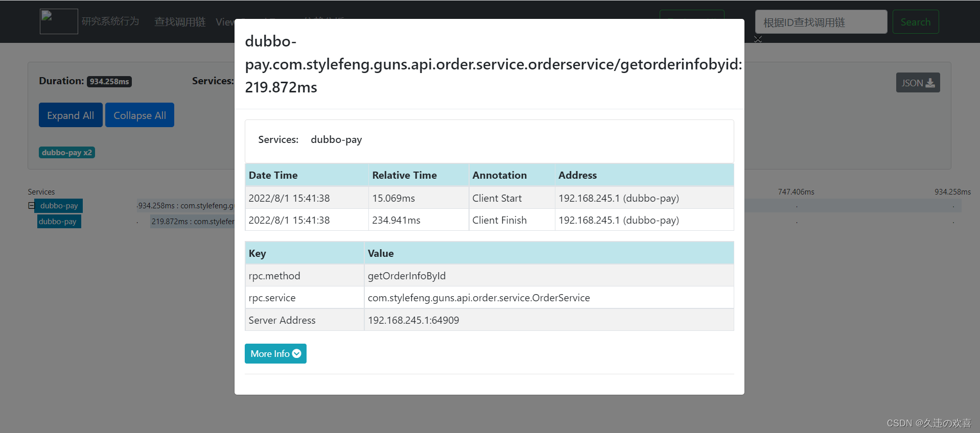Image resolution: width=980 pixels, height=433 pixels.
Task: Close the span detail modal
Action: (x=758, y=39)
